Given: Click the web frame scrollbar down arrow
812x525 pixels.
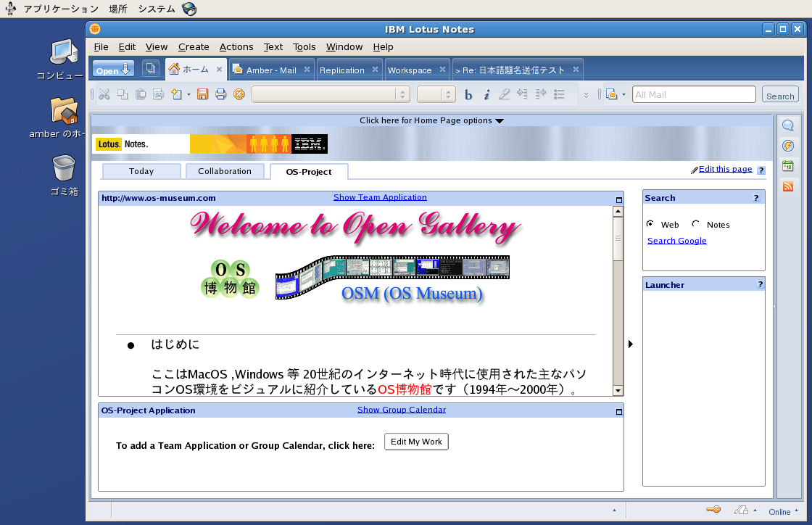Looking at the screenshot, I should tap(618, 391).
